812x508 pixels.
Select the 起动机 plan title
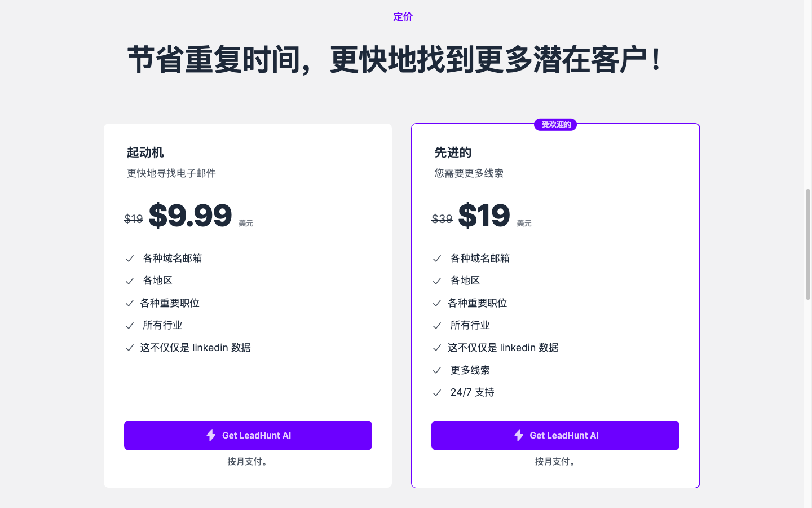pyautogui.click(x=145, y=152)
